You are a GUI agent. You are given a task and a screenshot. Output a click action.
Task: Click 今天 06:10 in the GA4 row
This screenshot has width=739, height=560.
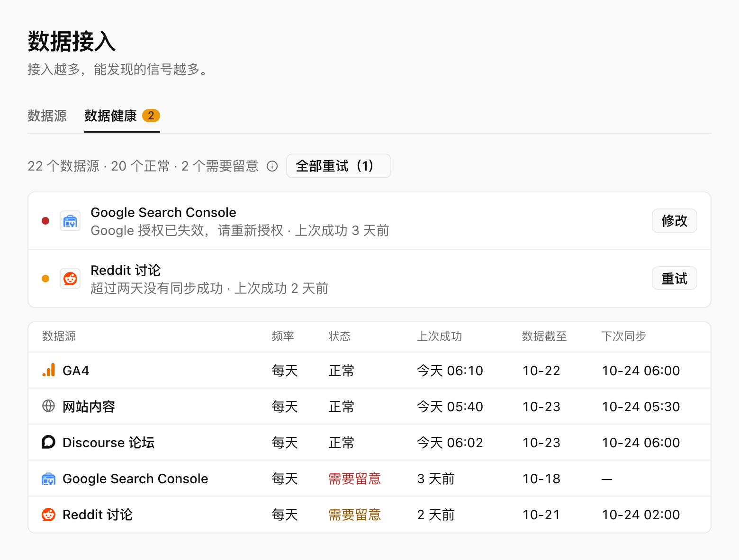pyautogui.click(x=450, y=370)
